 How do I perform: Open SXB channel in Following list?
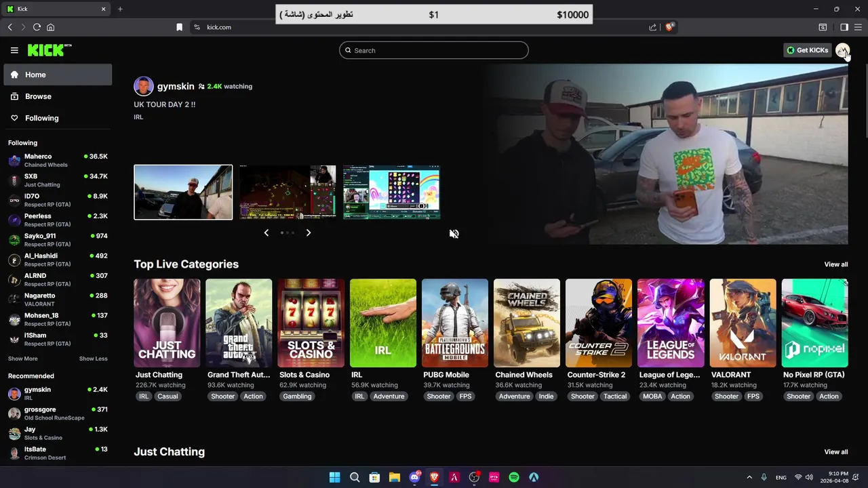58,180
